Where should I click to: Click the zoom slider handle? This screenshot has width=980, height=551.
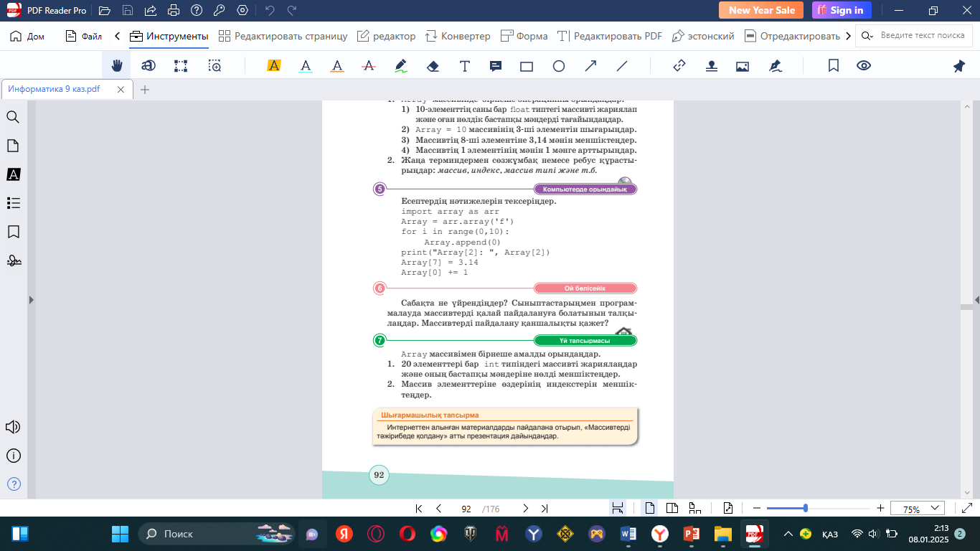806,509
